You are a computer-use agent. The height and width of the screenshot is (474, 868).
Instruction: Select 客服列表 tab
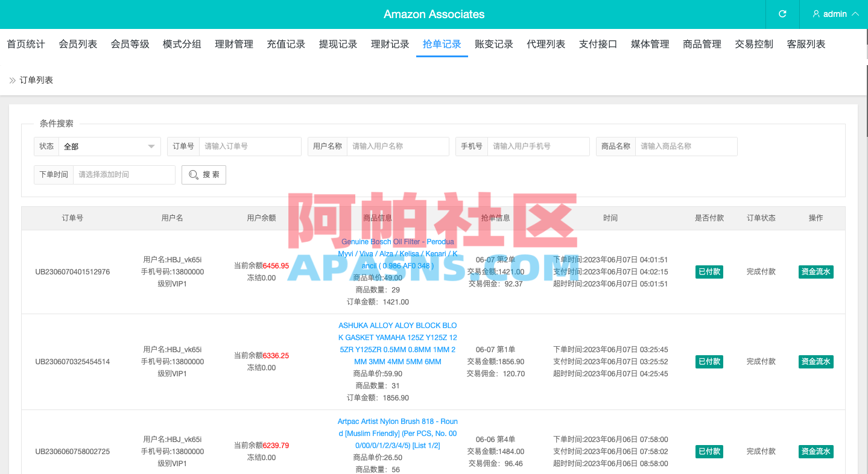(806, 44)
